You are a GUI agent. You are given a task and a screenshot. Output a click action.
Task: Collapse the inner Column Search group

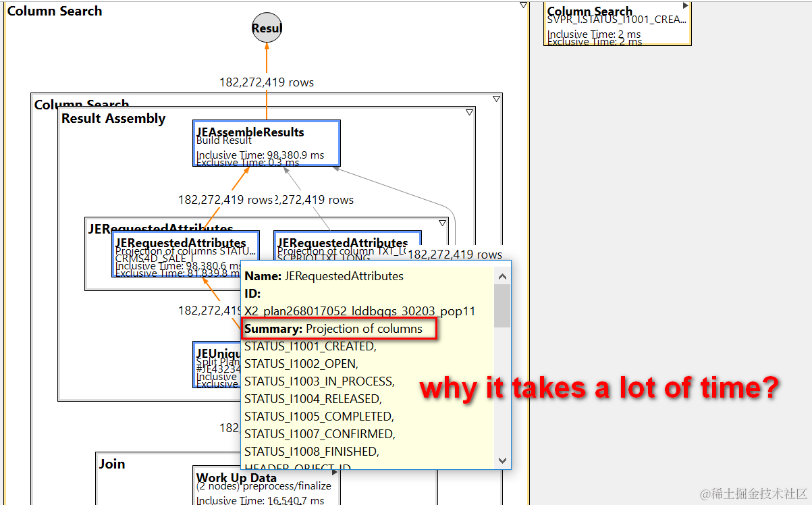[x=497, y=99]
